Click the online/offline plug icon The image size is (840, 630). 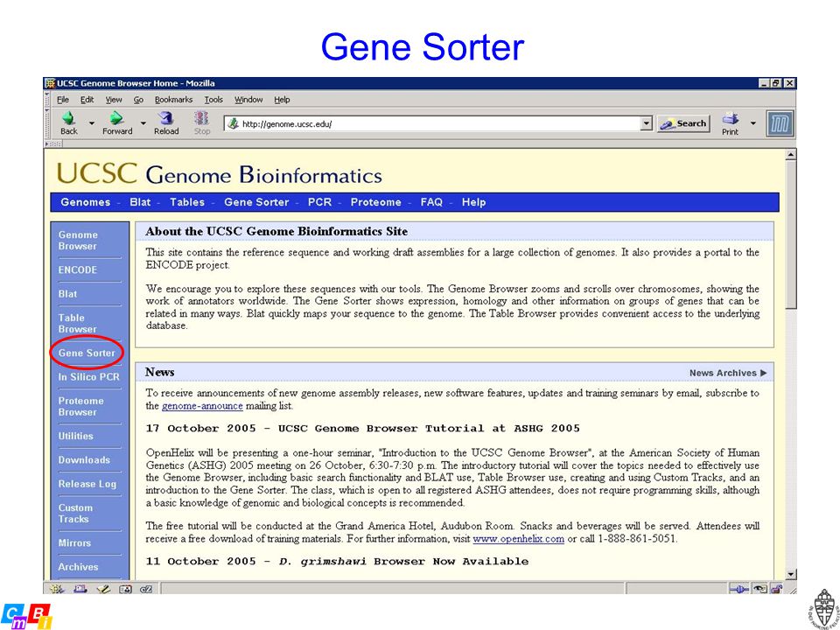pyautogui.click(x=738, y=589)
